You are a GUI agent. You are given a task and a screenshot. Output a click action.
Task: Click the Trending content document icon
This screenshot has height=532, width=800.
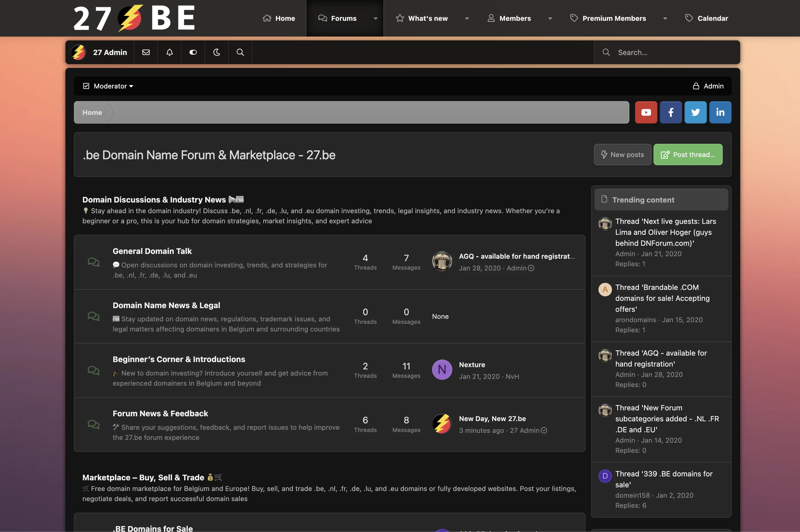604,199
